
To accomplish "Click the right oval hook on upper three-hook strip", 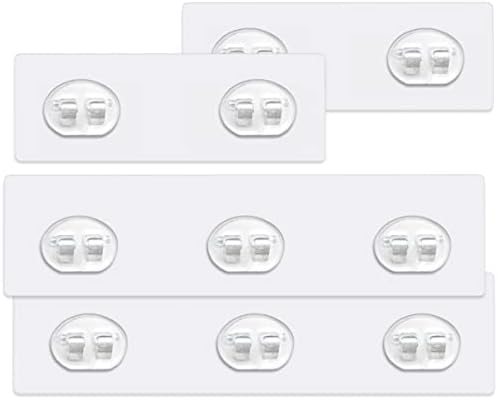I will click(x=412, y=244).
